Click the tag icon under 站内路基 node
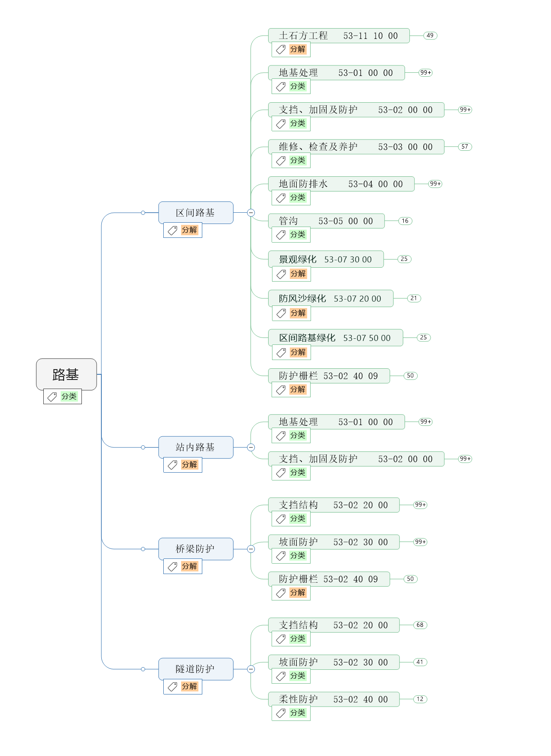Image resolution: width=551 pixels, height=756 pixels. click(x=172, y=465)
